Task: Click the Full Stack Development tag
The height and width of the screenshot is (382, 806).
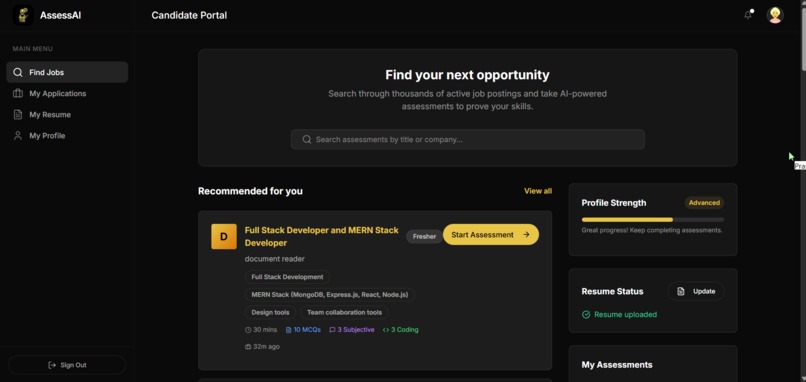Action: (x=287, y=277)
